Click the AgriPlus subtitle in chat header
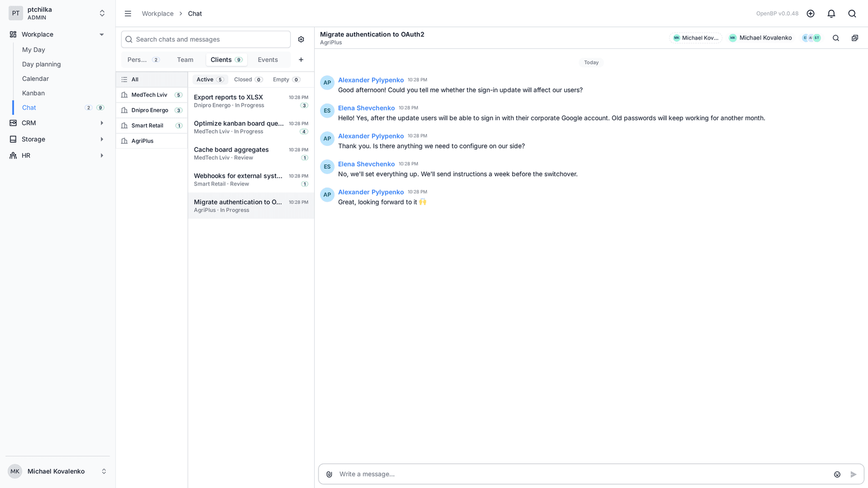The height and width of the screenshot is (488, 868). click(x=331, y=43)
